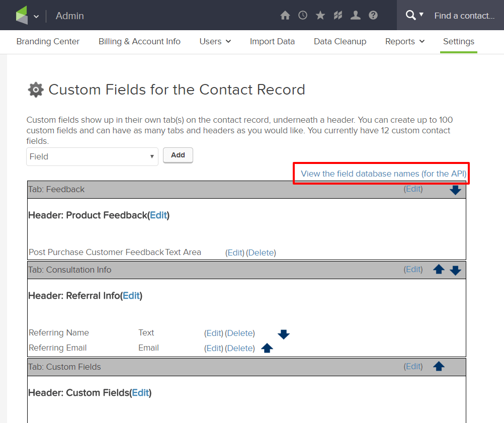Open the dropdown arrow beside the logo
504x423 pixels.
click(x=36, y=17)
